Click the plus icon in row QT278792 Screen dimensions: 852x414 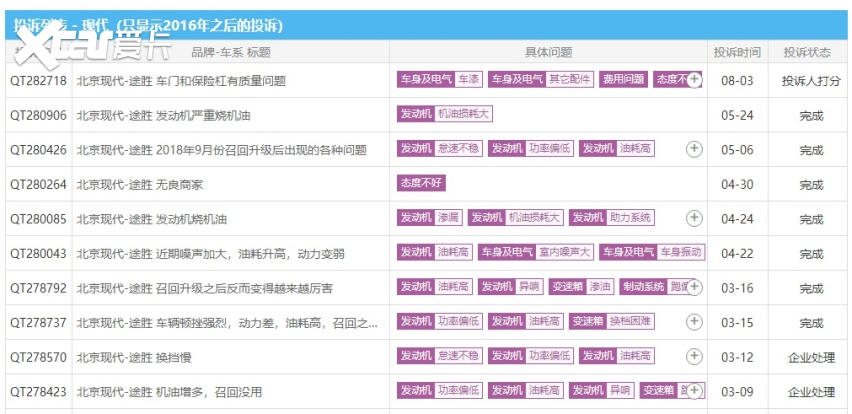click(694, 287)
